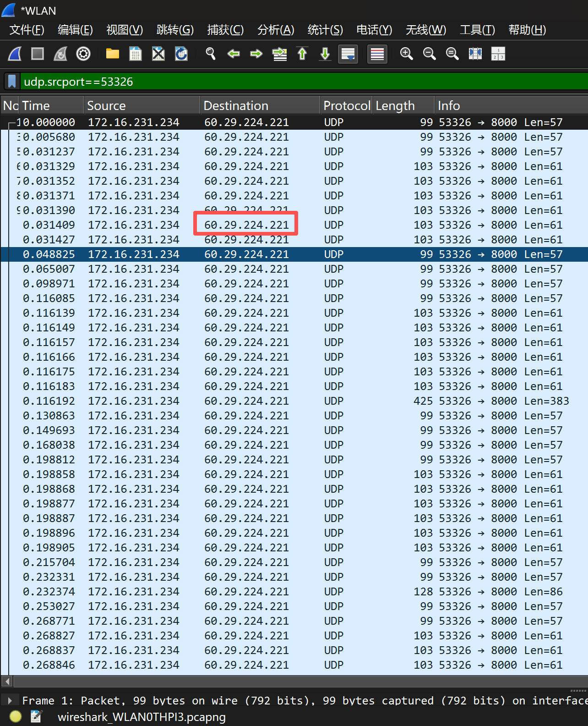The width and height of the screenshot is (588, 726).
Task: Select the Len=383 packet row
Action: point(294,401)
